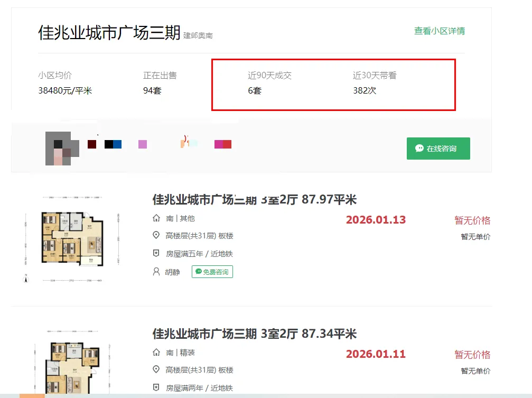Screen dimensions: 532x398
Task: Click the community title 佳兆业城市广场三期
Action: (109, 33)
